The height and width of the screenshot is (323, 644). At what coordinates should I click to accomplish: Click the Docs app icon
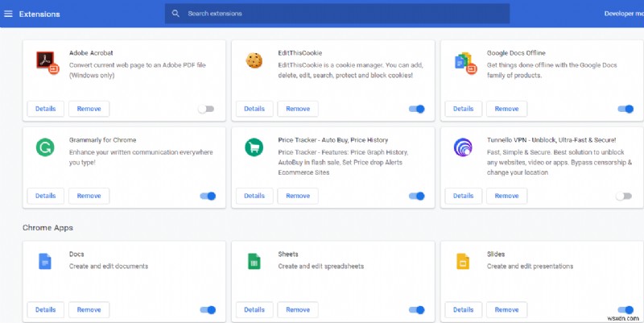click(x=44, y=261)
